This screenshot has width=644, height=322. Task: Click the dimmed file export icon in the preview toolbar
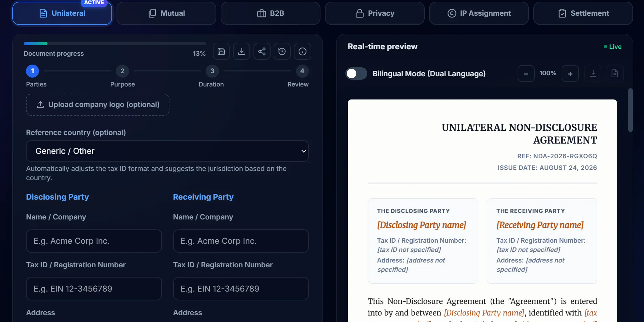615,73
